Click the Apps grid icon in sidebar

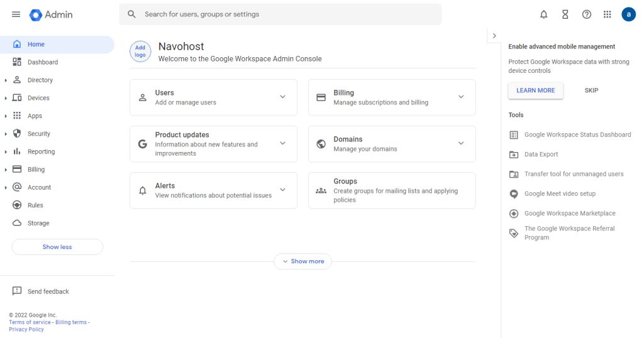tap(17, 115)
